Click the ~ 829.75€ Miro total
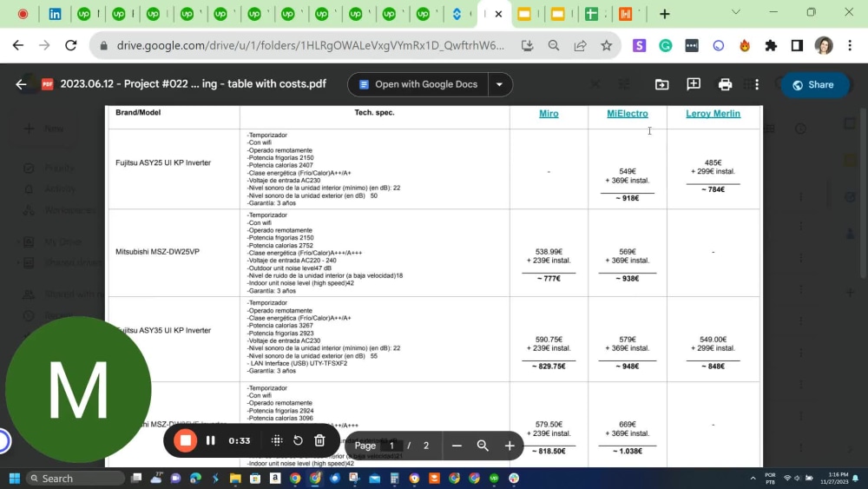The height and width of the screenshot is (489, 868). click(x=549, y=366)
